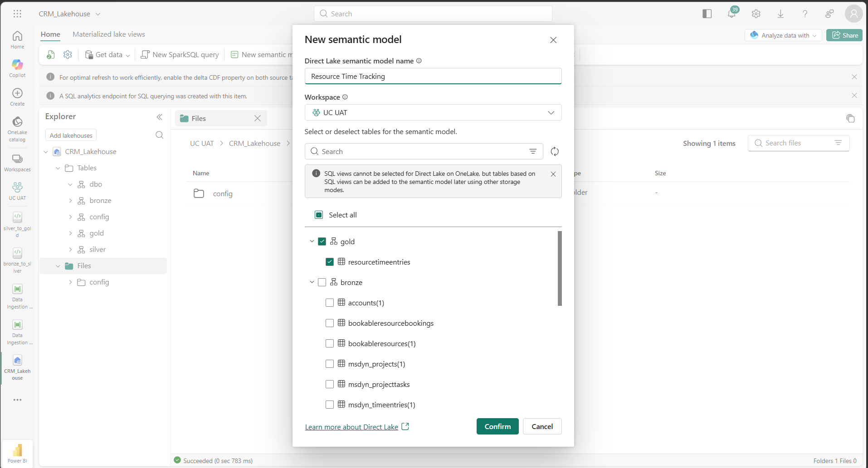The height and width of the screenshot is (468, 868).
Task: Collapse the bronze schema in the dialog
Action: pos(312,282)
